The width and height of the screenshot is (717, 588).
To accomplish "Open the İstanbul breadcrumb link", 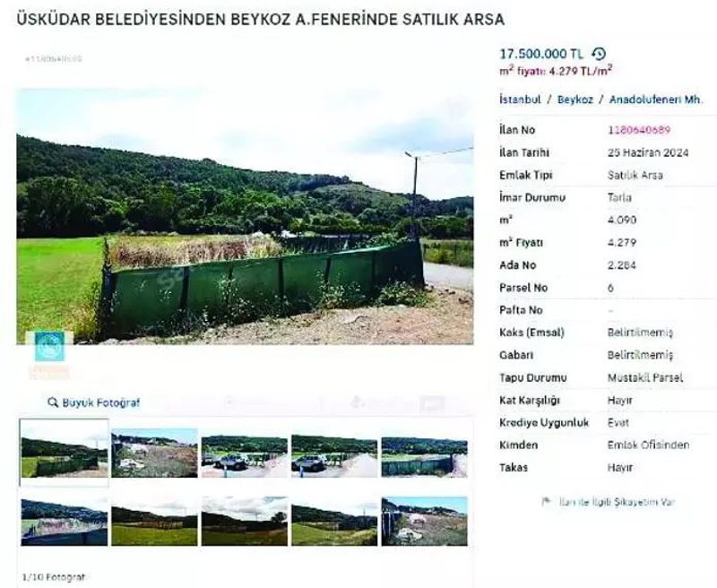I will pos(522,99).
